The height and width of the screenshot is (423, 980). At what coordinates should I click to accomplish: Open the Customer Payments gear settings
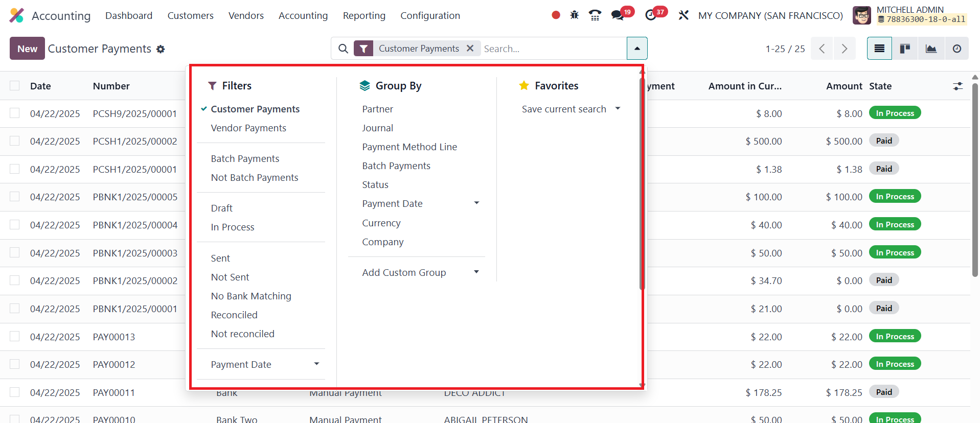pyautogui.click(x=161, y=49)
